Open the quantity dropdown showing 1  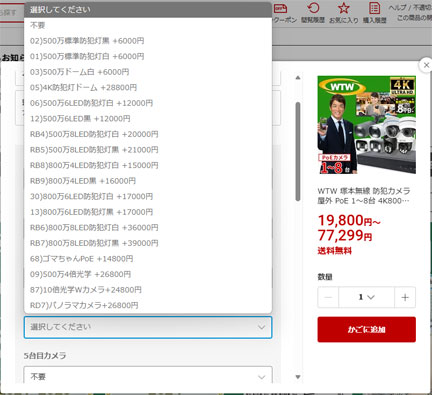pyautogui.click(x=367, y=297)
